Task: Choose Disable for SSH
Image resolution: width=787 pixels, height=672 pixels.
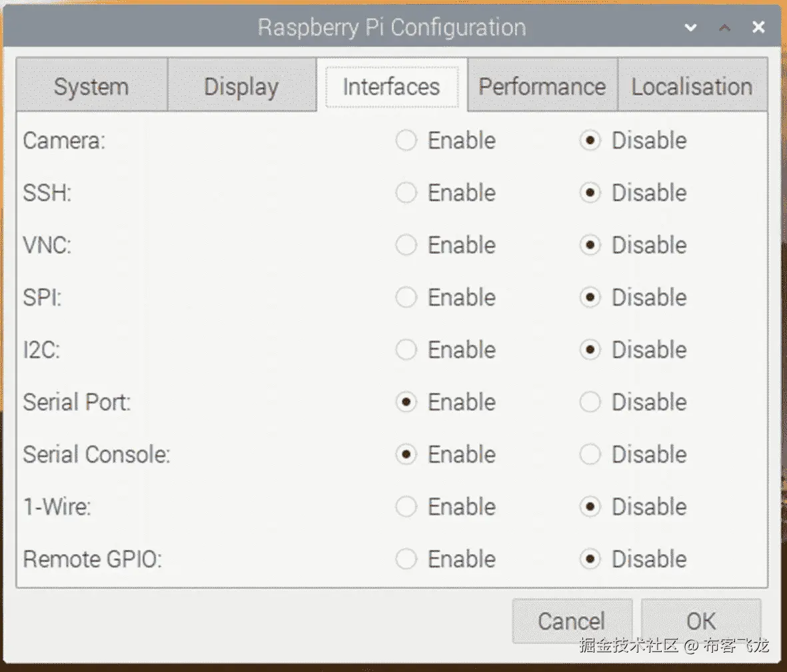Action: [590, 193]
